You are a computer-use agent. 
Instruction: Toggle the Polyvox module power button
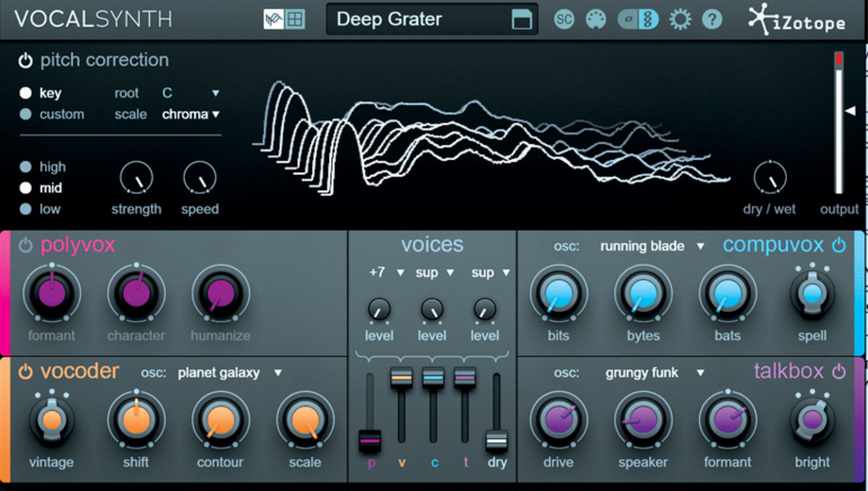pos(25,245)
